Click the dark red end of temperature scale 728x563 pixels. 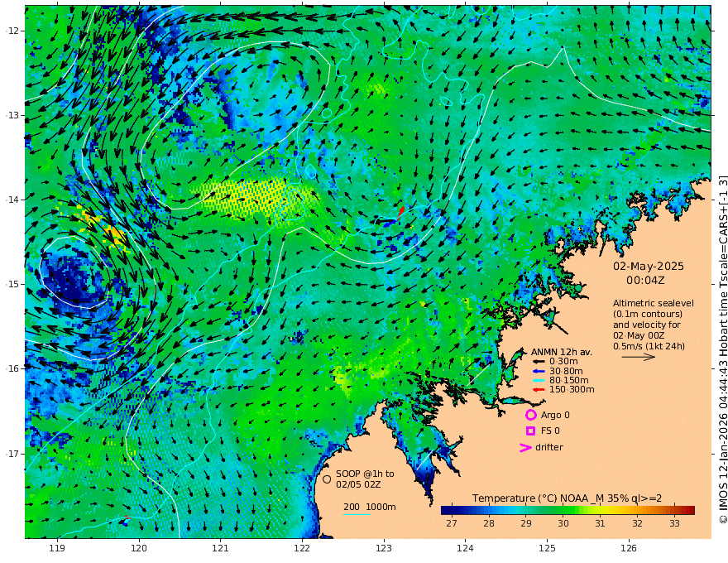click(x=690, y=510)
